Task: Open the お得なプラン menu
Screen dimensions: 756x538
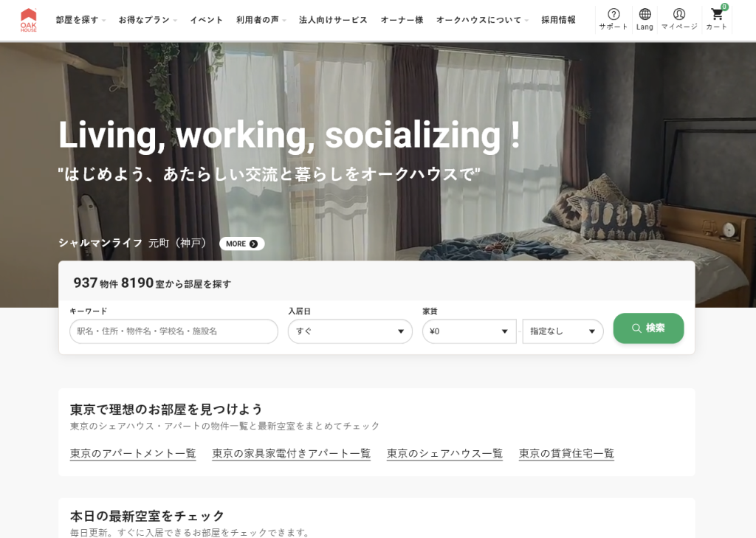Action: (145, 20)
